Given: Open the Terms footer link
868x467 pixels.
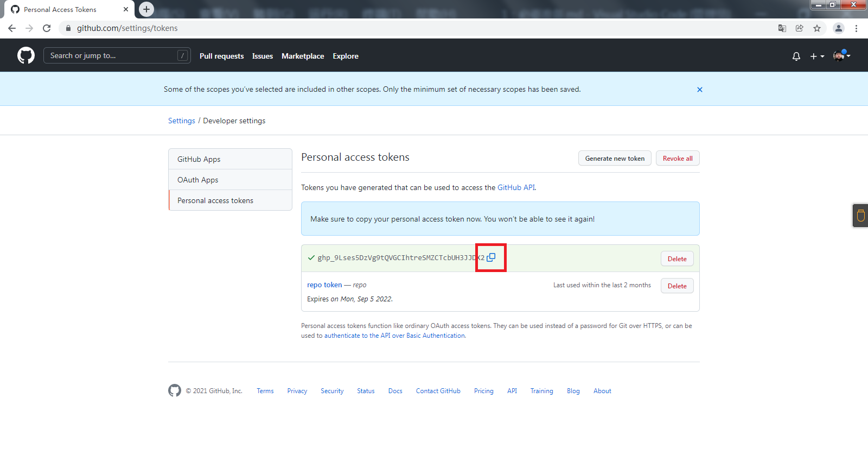Looking at the screenshot, I should tap(265, 391).
